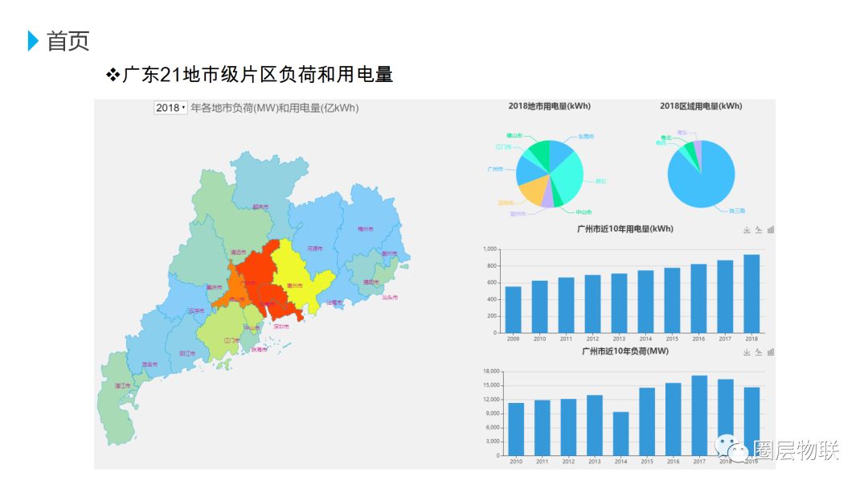Screen dimensions: 868x489
Task: Switch the load (负荷 MW) chart to bar view
Action: tap(771, 352)
